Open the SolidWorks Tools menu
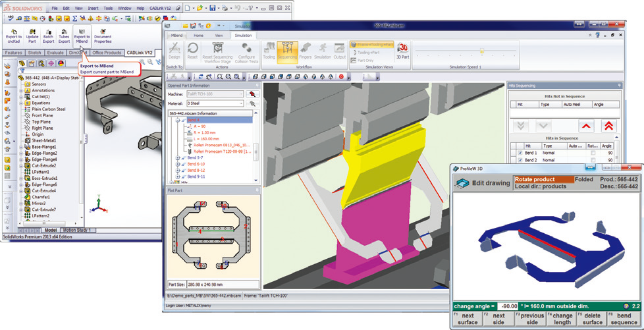Image resolution: width=644 pixels, height=330 pixels. [x=108, y=8]
